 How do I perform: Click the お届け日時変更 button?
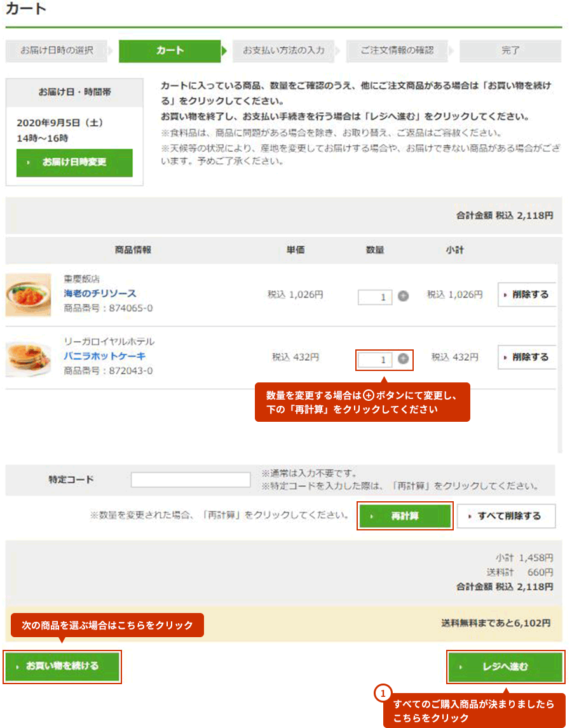coord(74,163)
